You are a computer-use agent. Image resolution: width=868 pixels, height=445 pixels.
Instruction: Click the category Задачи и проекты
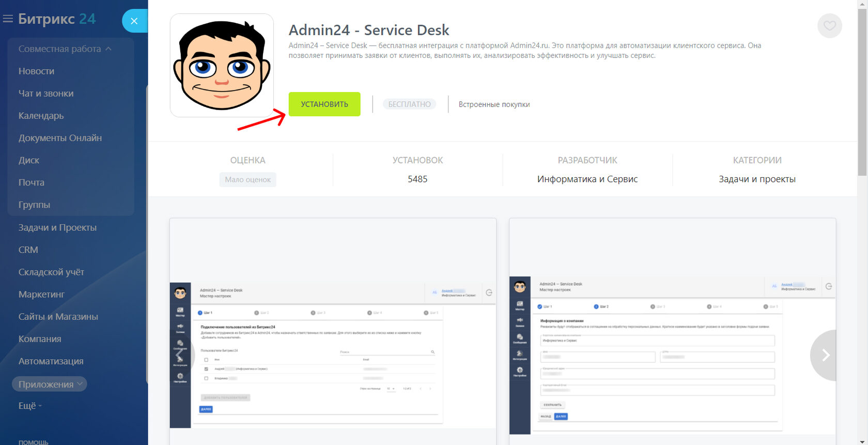pos(757,179)
